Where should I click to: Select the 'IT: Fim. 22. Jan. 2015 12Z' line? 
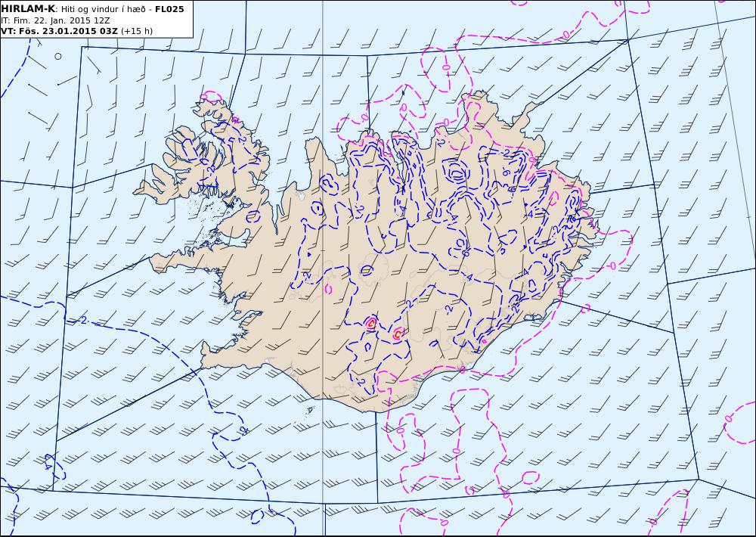[55, 20]
